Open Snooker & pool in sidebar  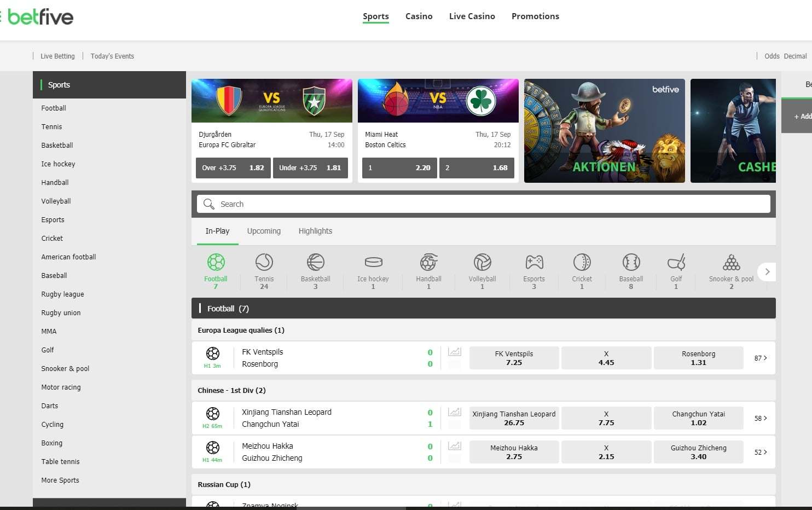click(65, 368)
